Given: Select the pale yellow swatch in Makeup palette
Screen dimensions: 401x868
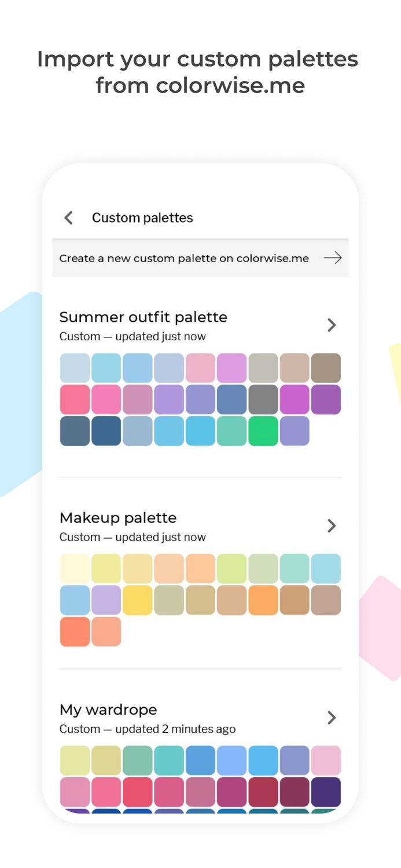Looking at the screenshot, I should [75, 568].
